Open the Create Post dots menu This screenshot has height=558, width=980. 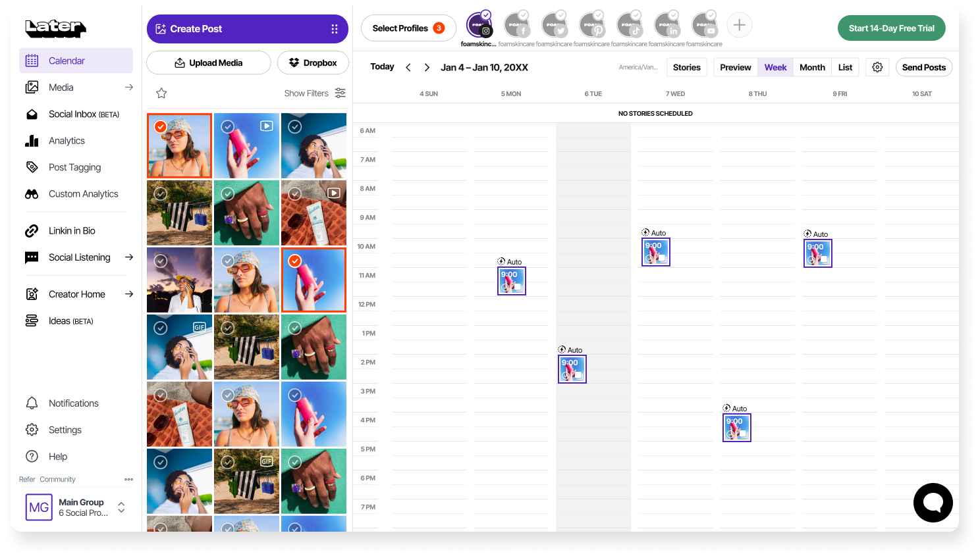335,29
